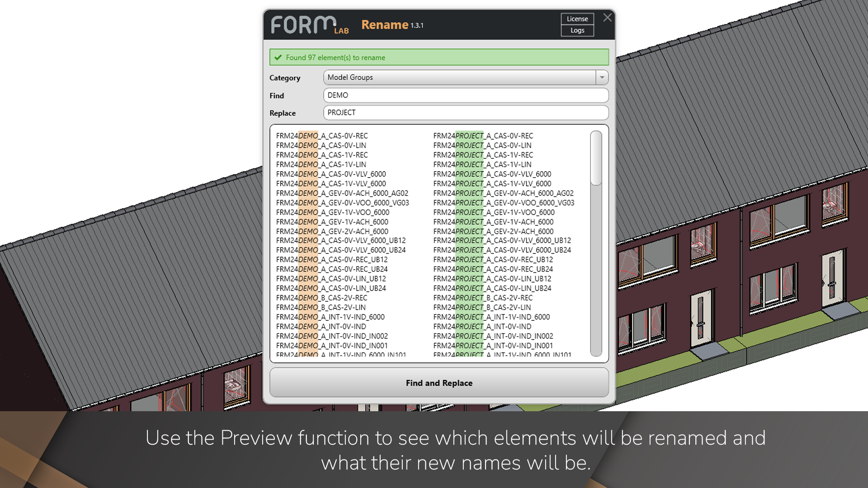Click the preview list scrollbar thumb
868x488 pixels.
(596, 158)
